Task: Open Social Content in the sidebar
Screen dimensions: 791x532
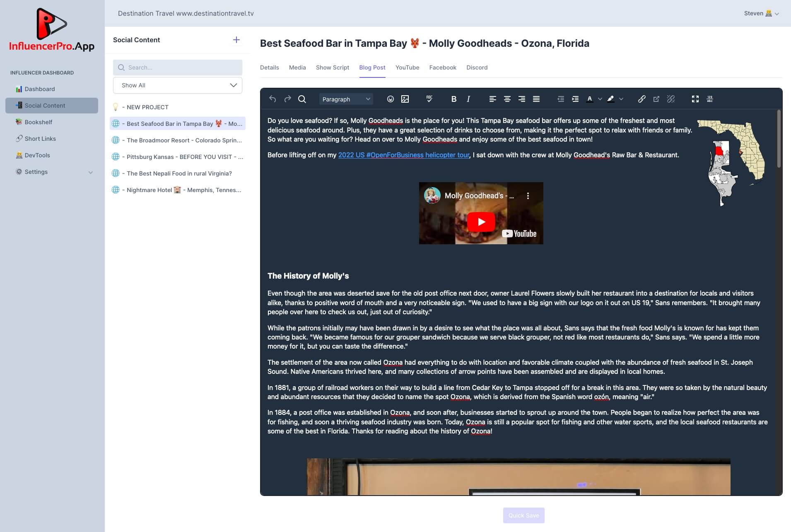Action: (x=52, y=106)
